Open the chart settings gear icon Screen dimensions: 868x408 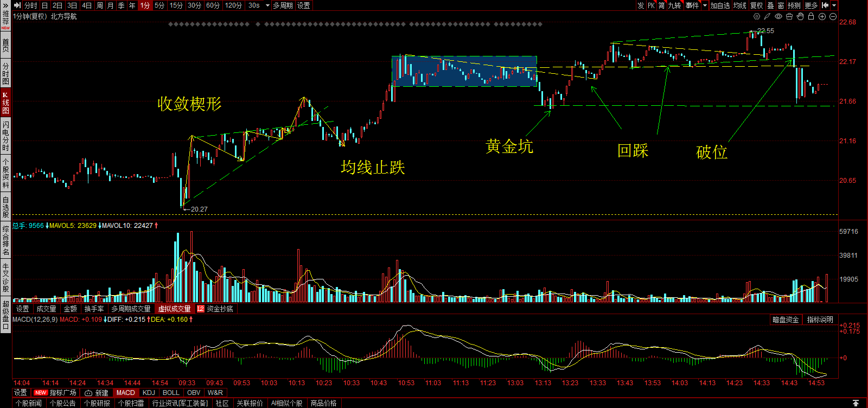(757, 16)
